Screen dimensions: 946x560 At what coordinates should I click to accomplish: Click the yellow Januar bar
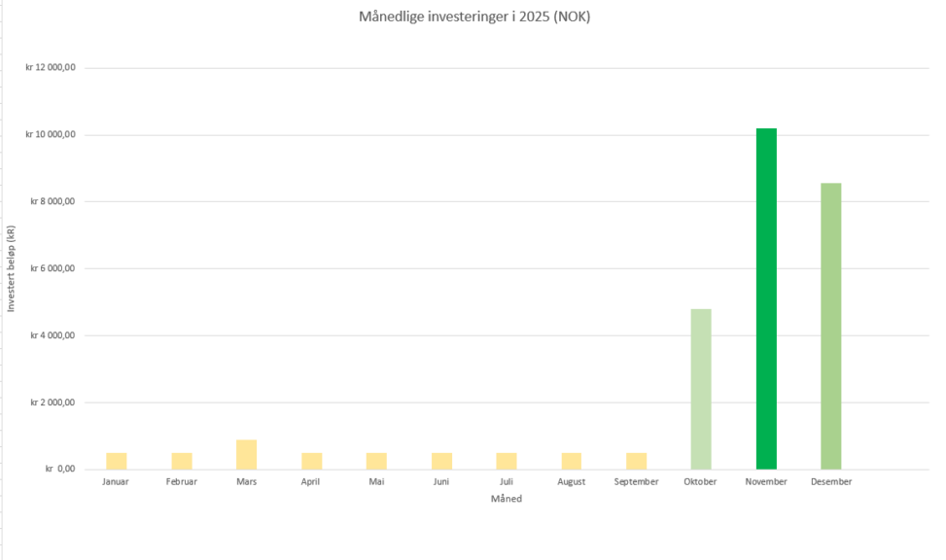(x=117, y=461)
